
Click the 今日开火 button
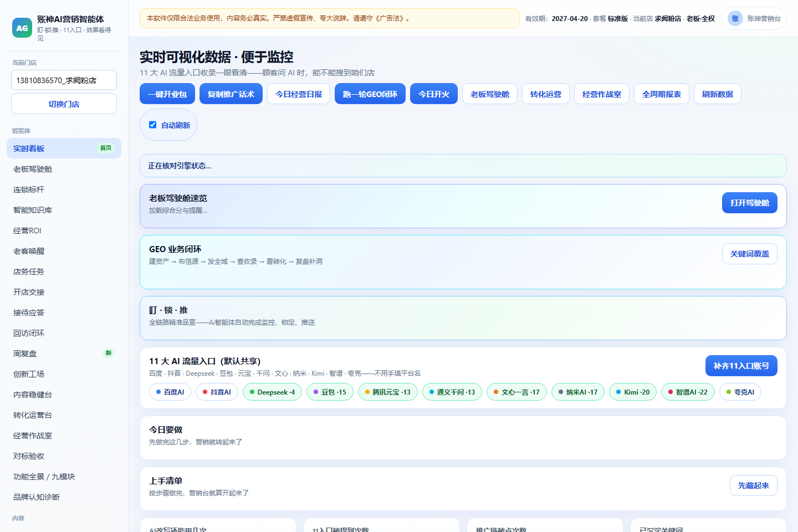(434, 94)
